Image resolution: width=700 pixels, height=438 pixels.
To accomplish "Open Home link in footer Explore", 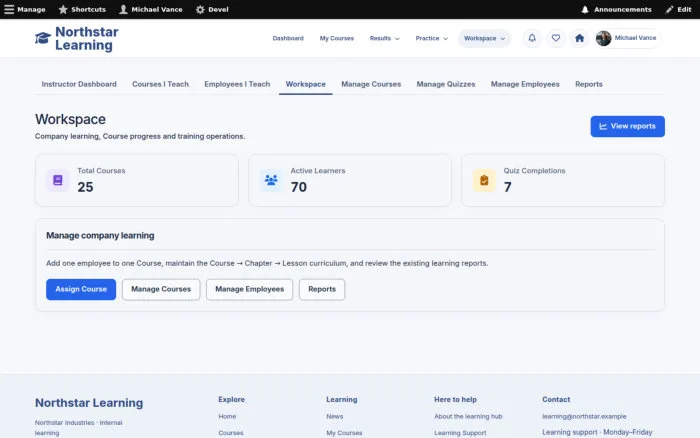I will click(x=227, y=416).
